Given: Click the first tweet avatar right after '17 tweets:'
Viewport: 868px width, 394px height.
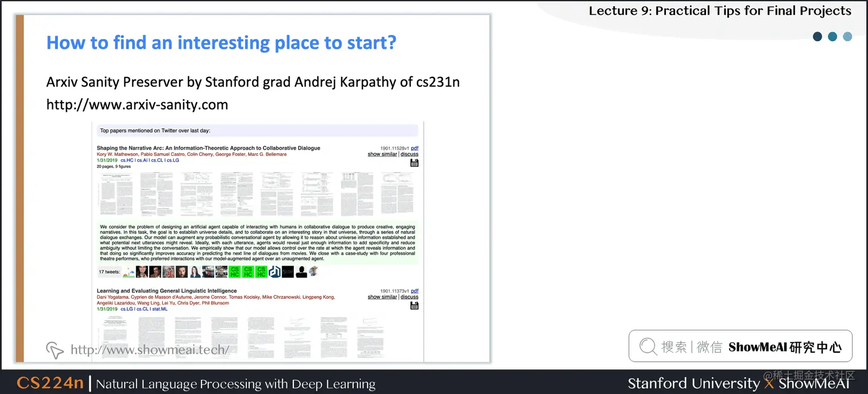Looking at the screenshot, I should tap(129, 272).
